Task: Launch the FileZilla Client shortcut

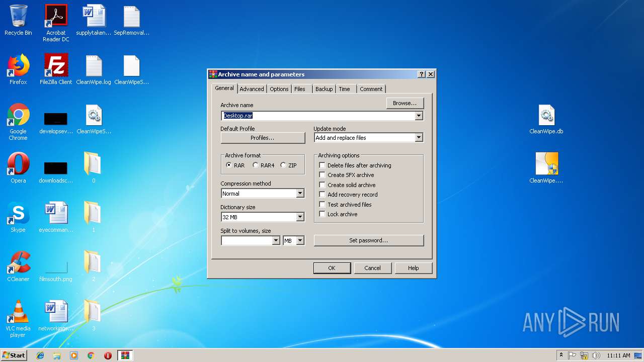Action: pos(56,69)
